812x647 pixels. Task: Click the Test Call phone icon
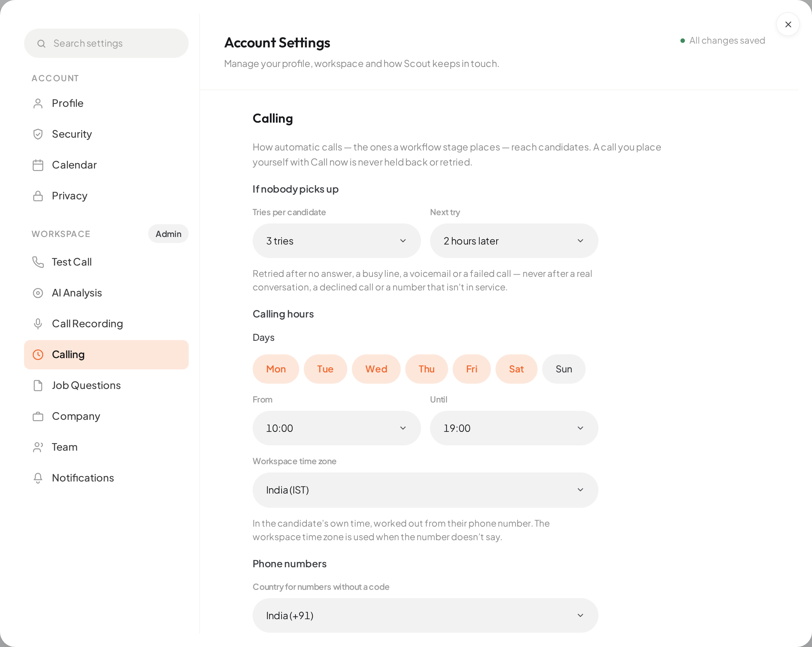coord(38,262)
